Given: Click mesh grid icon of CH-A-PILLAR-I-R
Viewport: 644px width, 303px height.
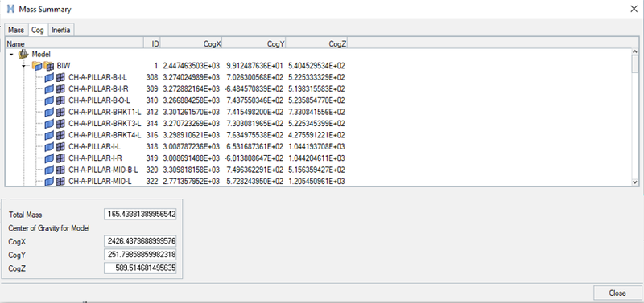Looking at the screenshot, I should 61,158.
